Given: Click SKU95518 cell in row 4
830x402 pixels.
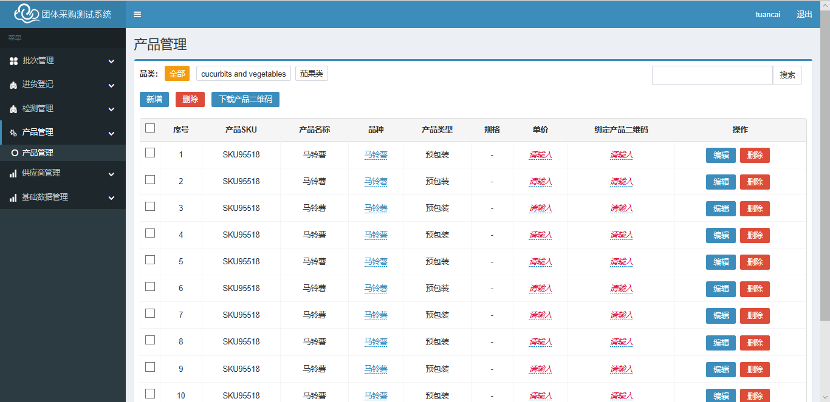Looking at the screenshot, I should (241, 235).
